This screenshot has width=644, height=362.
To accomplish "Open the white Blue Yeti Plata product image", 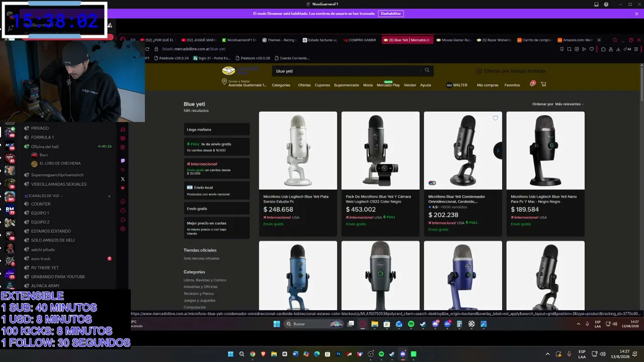I will (298, 150).
